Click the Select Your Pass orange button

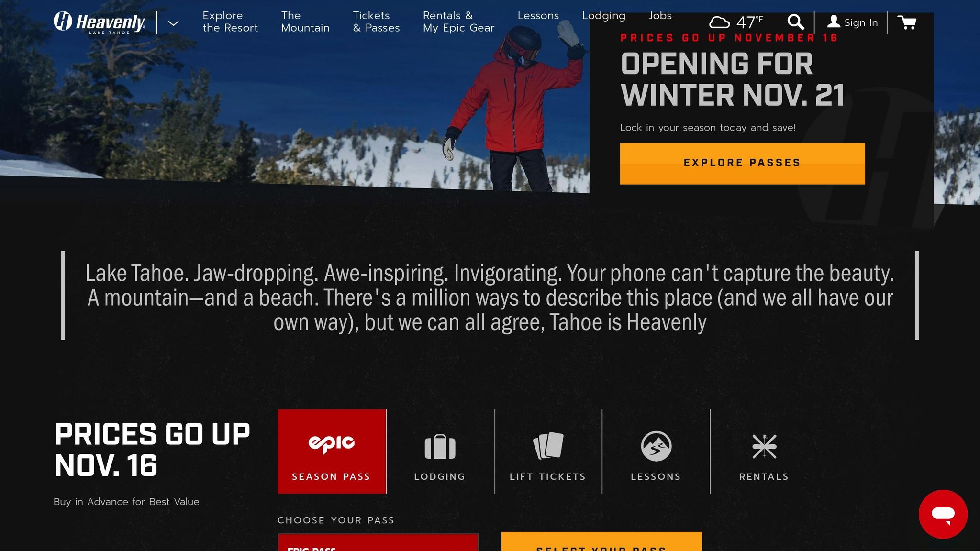(601, 542)
